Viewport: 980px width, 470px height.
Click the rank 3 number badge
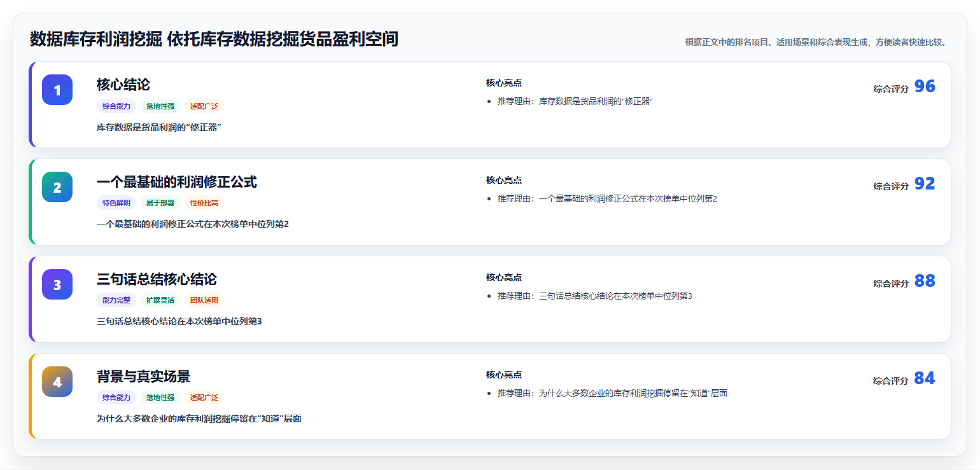tap(57, 284)
